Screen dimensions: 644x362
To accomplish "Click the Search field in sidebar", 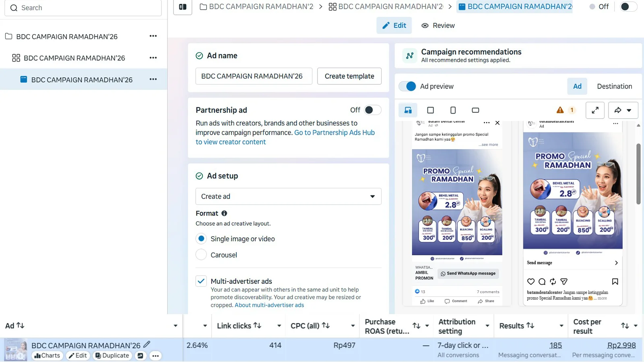I will pos(83,8).
